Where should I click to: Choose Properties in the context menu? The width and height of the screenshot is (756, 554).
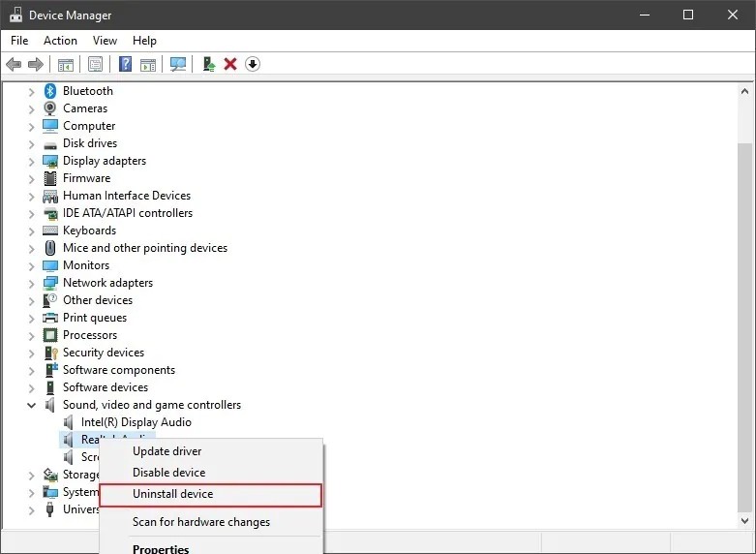211,548
